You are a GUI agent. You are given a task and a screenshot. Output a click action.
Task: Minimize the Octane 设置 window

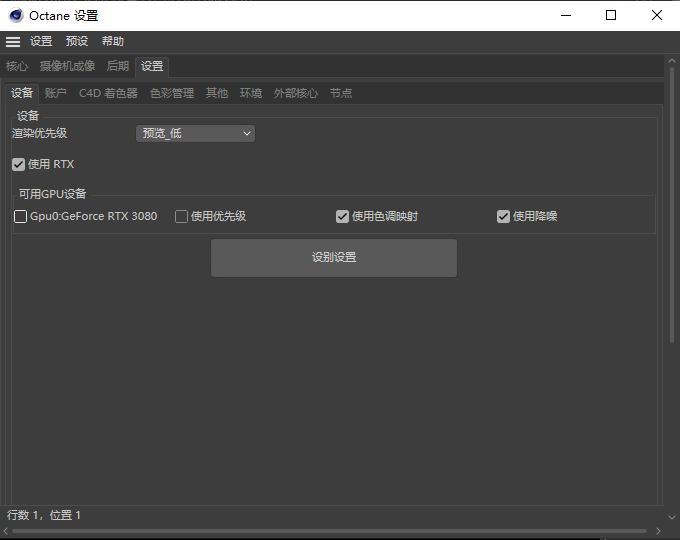click(566, 16)
